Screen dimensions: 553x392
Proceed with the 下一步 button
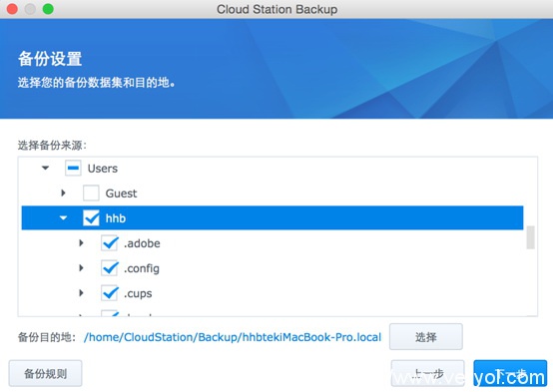pos(510,373)
